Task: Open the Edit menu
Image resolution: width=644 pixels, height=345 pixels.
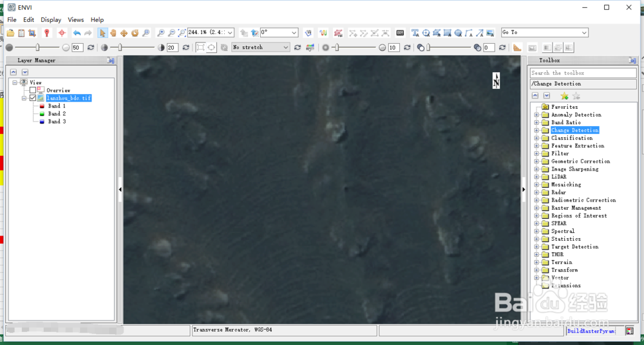Action: point(29,20)
